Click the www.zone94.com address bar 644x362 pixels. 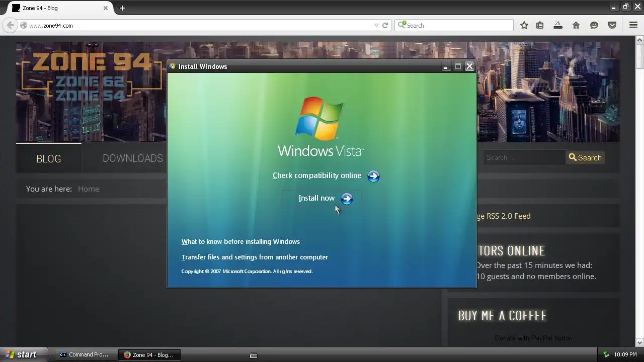(201, 25)
